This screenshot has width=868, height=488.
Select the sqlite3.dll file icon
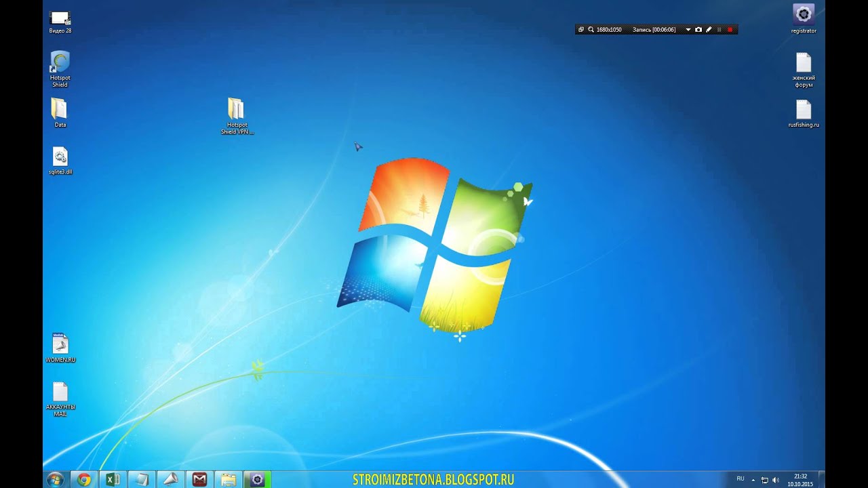[x=60, y=161]
